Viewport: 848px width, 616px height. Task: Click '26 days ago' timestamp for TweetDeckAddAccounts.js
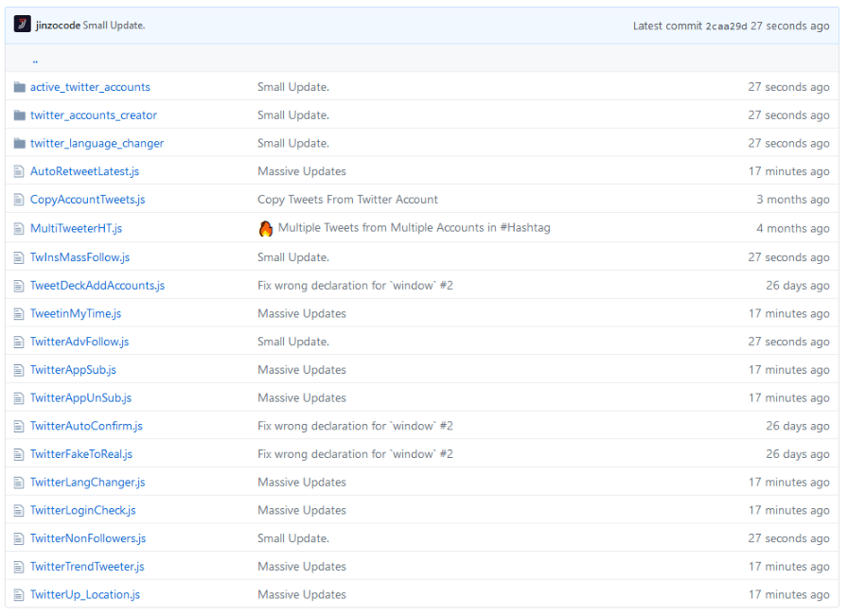(798, 286)
